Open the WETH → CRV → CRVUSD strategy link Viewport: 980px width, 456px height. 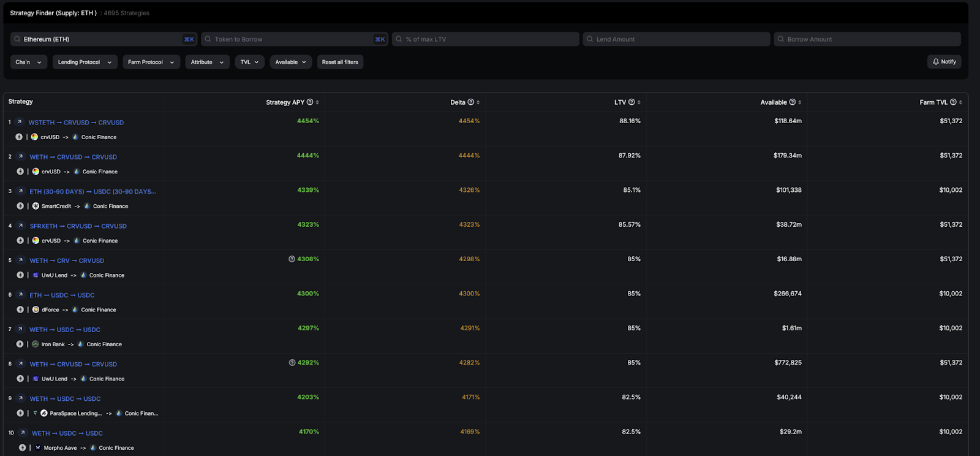coord(67,260)
